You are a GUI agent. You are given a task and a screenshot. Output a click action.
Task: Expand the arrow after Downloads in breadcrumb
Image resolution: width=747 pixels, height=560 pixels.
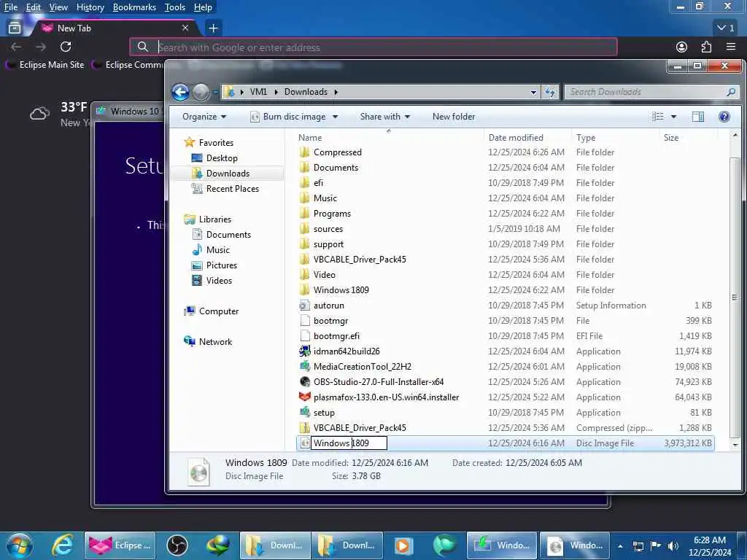click(336, 92)
